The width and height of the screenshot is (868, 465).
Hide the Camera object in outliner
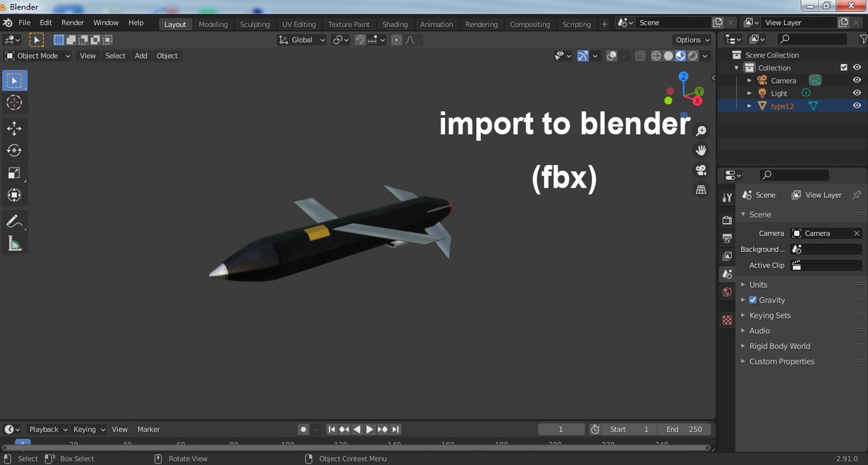click(x=857, y=80)
